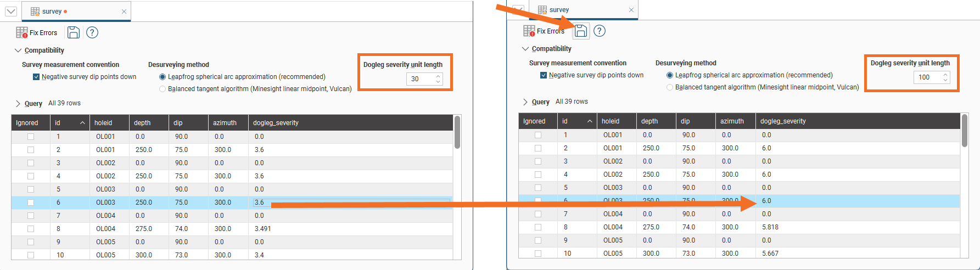Expand the right Query section
Viewport: 980px width, 270px height.
click(525, 102)
